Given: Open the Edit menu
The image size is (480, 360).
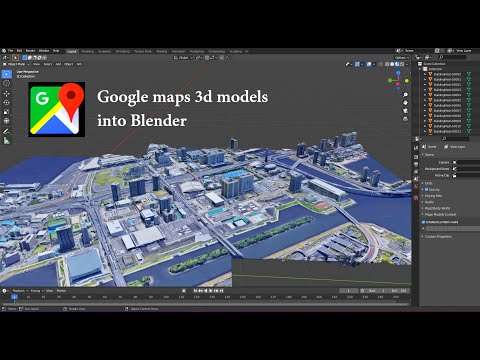Looking at the screenshot, I should pyautogui.click(x=19, y=51).
